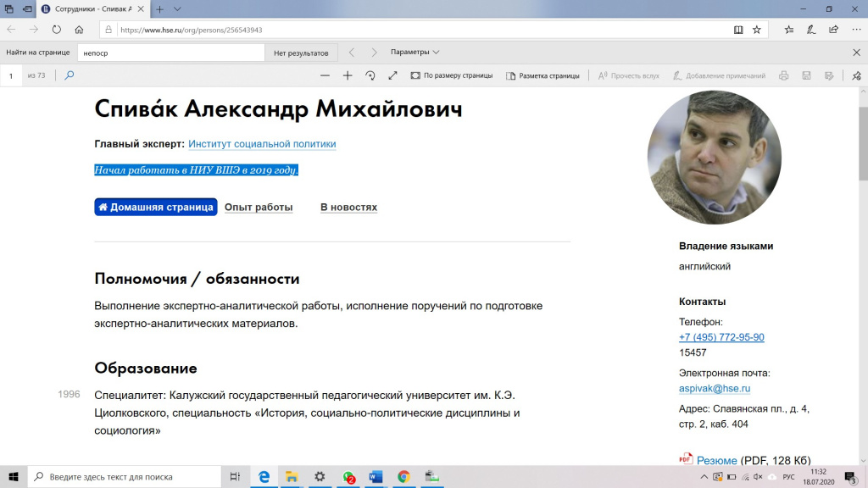Screen dimensions: 868x488
Task: Download the Резюме PDF
Action: [x=717, y=460]
